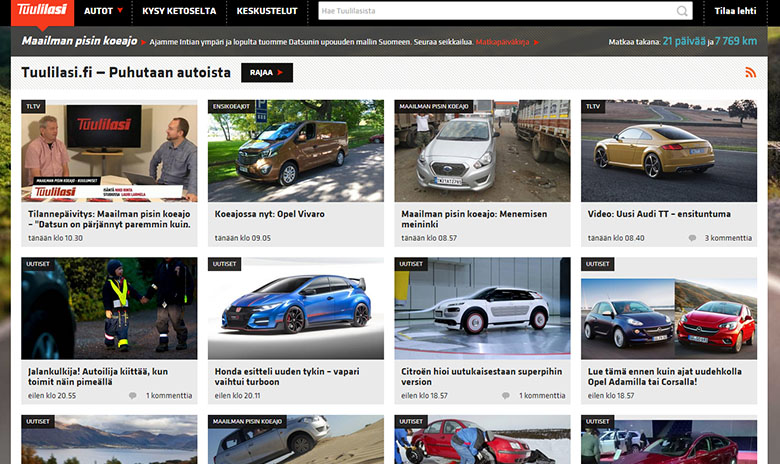
Task: Open KYSY KETOSELTA menu item
Action: coord(179,11)
